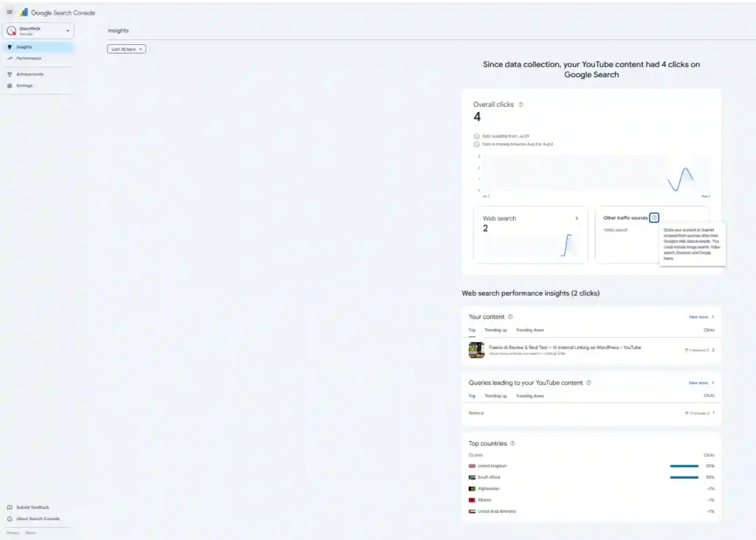
Task: Open Foenix AI Review & Real Test link
Action: [x=565, y=347]
